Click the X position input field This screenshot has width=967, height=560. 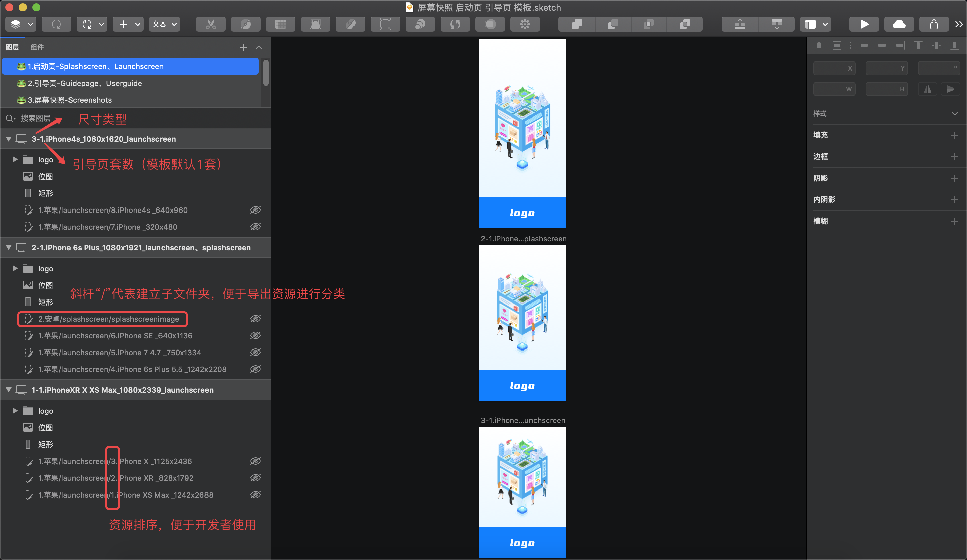(833, 68)
